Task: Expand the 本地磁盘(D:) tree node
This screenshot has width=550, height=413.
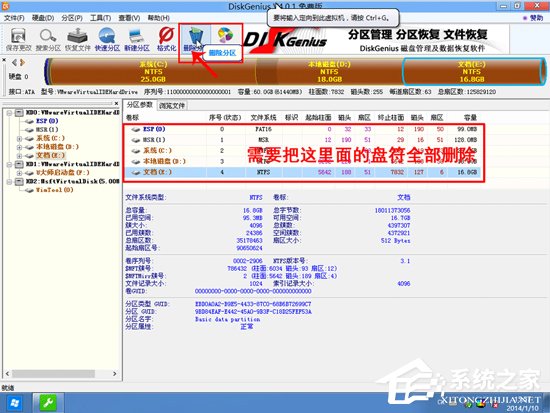Action: pyautogui.click(x=19, y=147)
